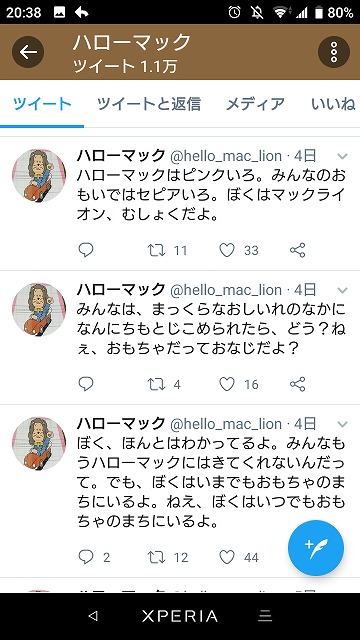Viewport: 360px width, 640px height.
Task: Expand the second tweet's dropdown chevron
Action: [342, 290]
